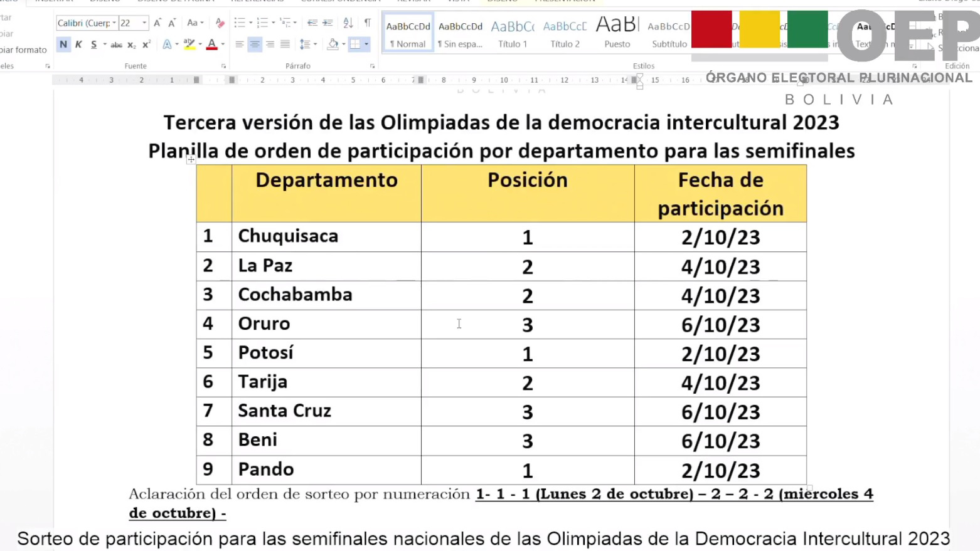Select the table move handle

191,160
